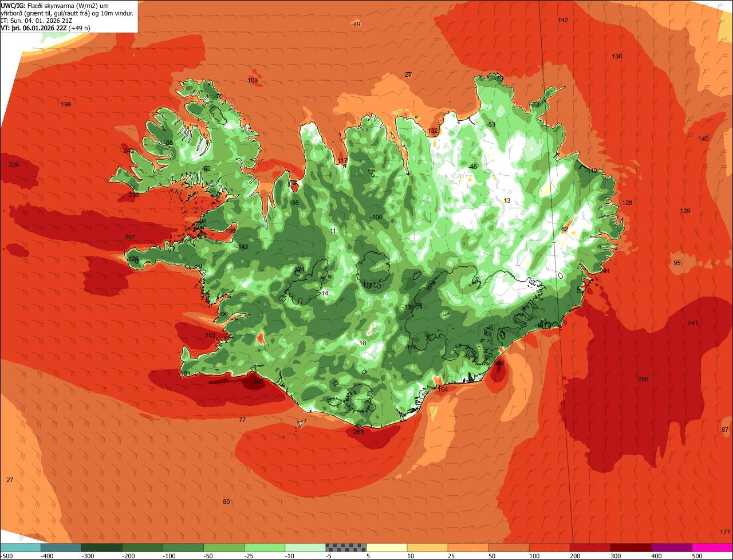The width and height of the screenshot is (733, 560).
Task: Click maroon swatch between 300 and 400
Action: 630,547
